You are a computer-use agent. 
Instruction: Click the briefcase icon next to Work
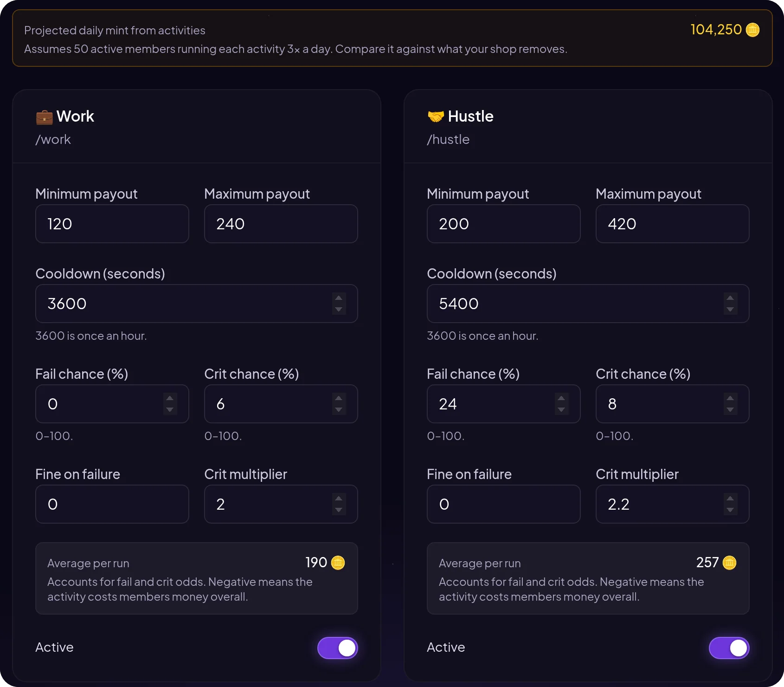pos(44,117)
